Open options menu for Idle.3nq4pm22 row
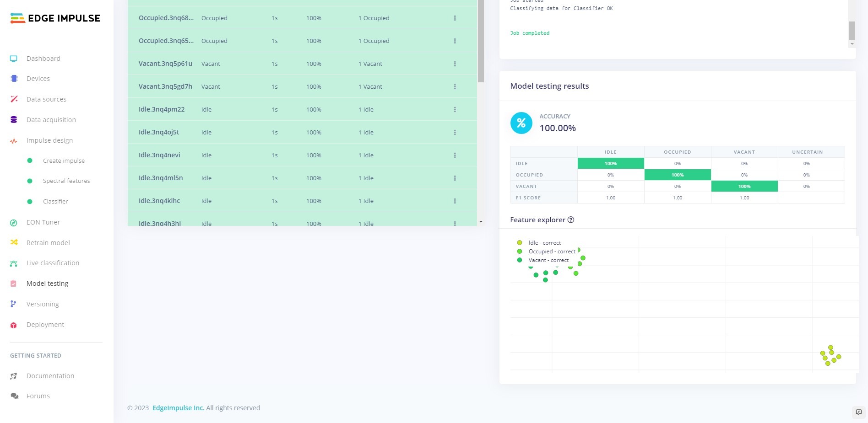Image resolution: width=868 pixels, height=423 pixels. tap(455, 110)
